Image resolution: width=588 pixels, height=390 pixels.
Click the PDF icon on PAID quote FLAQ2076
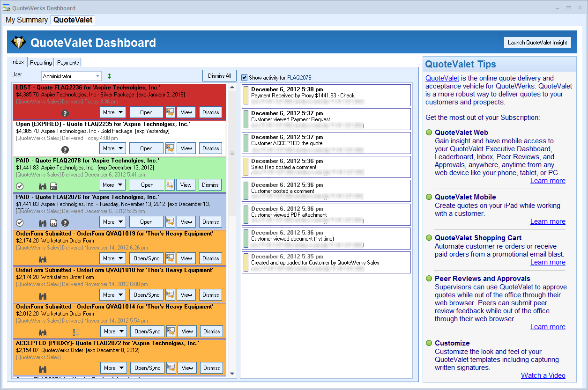pos(54,223)
